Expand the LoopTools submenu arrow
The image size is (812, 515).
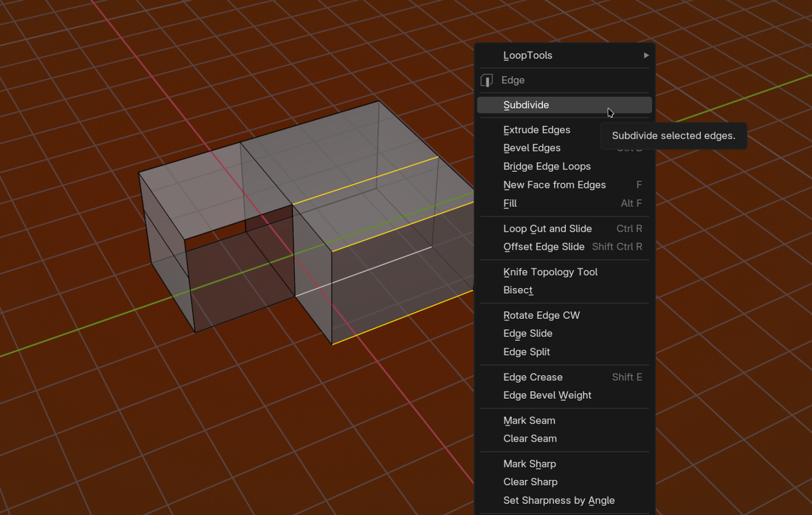(646, 55)
